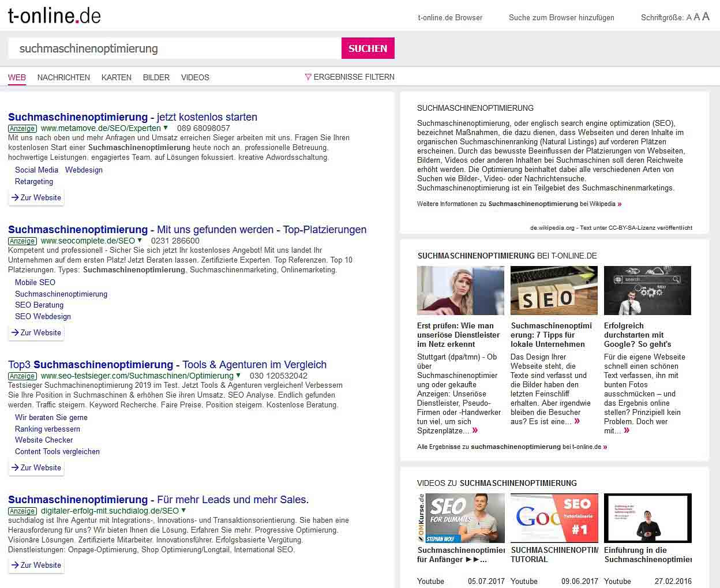Switch to the KARTEN tab
Screen dimensions: 720x588
click(x=117, y=77)
